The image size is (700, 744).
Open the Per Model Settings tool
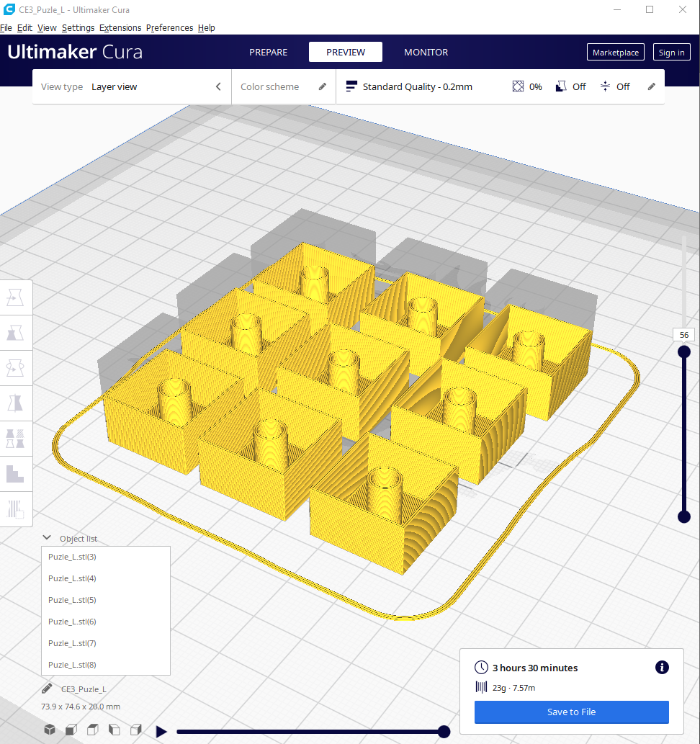point(15,439)
